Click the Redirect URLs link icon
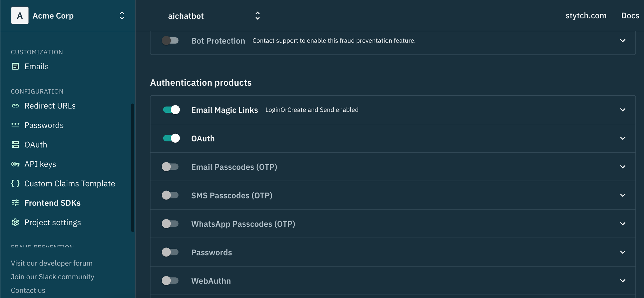This screenshot has width=644, height=298. click(15, 106)
